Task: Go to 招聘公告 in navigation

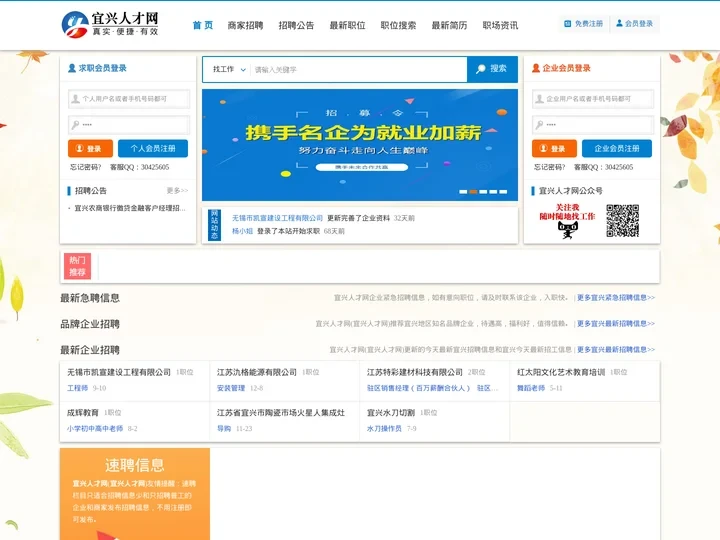Action: coord(296,25)
